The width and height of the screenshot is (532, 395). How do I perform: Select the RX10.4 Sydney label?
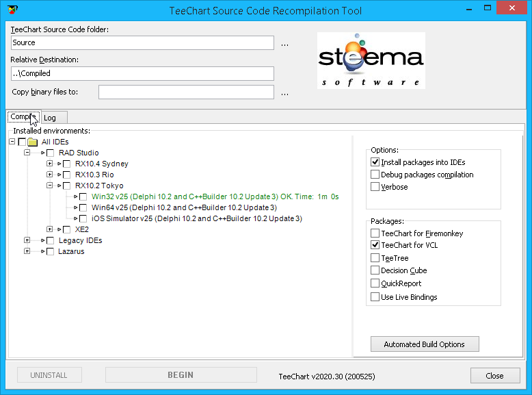click(102, 164)
